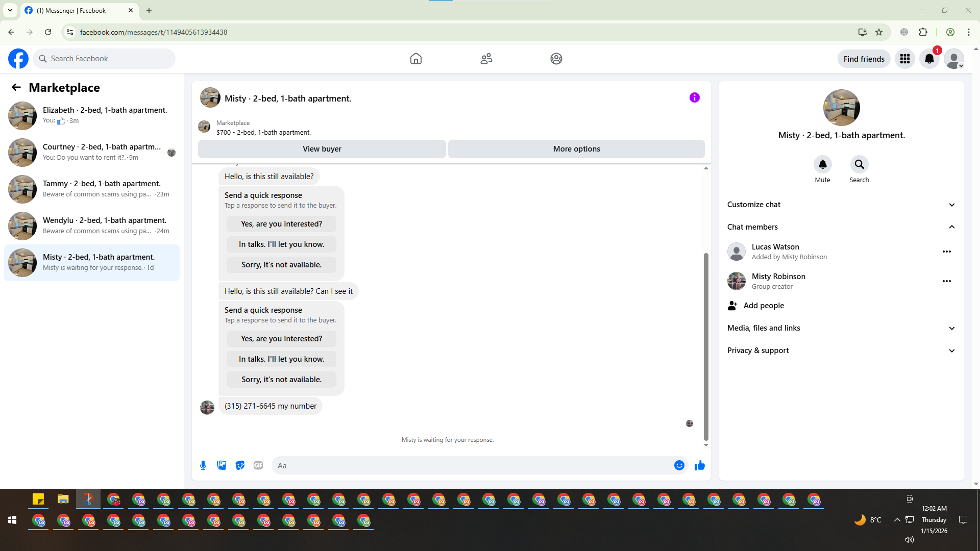
Task: Click the voice clip microphone icon
Action: point(203,465)
